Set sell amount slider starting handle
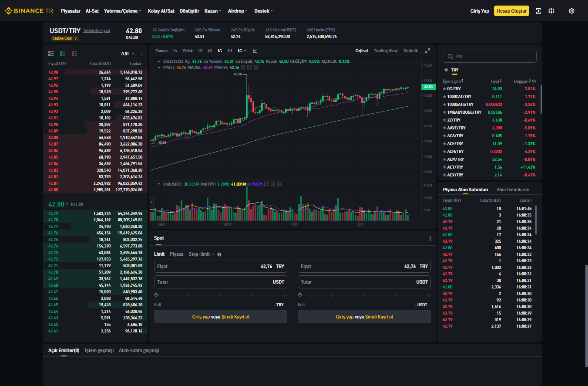This screenshot has width=588, height=386. (300, 295)
